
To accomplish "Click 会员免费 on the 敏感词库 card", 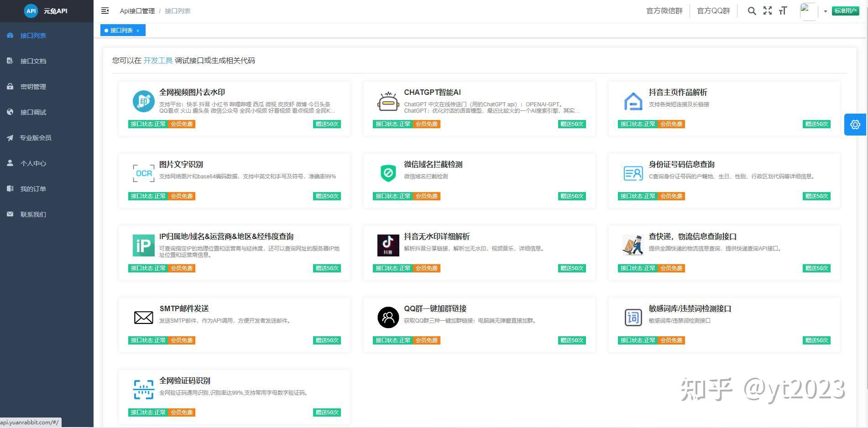I will click(671, 340).
